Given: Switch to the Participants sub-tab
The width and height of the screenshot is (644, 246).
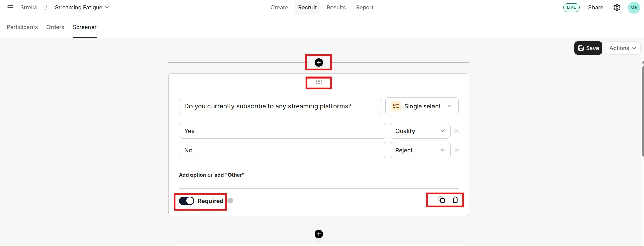Looking at the screenshot, I should (x=22, y=27).
